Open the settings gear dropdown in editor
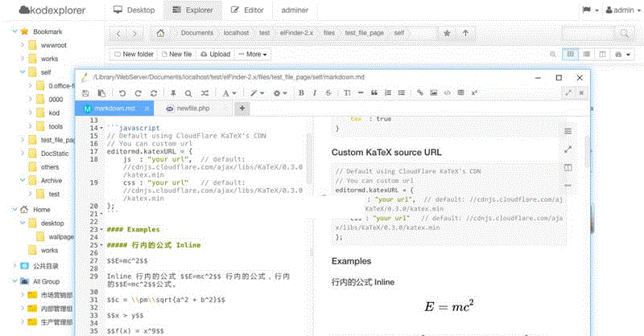This screenshot has height=336, width=644. pyautogui.click(x=280, y=93)
